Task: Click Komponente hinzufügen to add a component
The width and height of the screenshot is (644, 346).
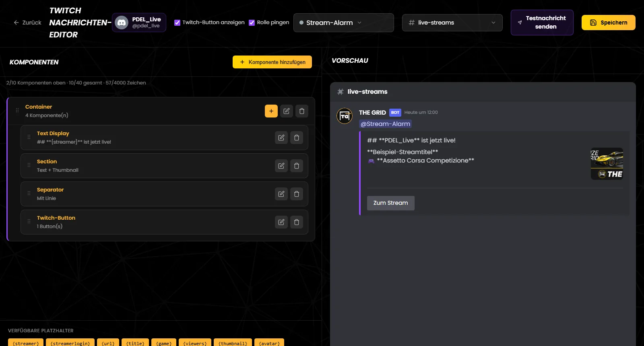Action: [272, 62]
